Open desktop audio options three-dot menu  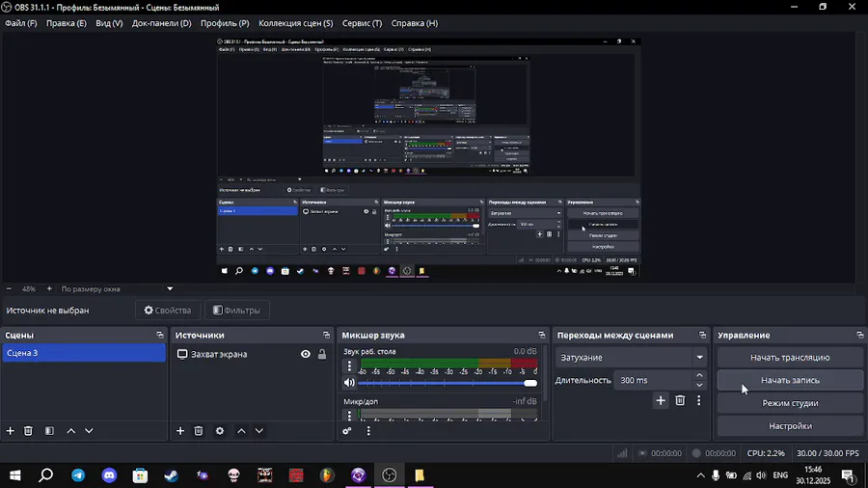pos(349,366)
